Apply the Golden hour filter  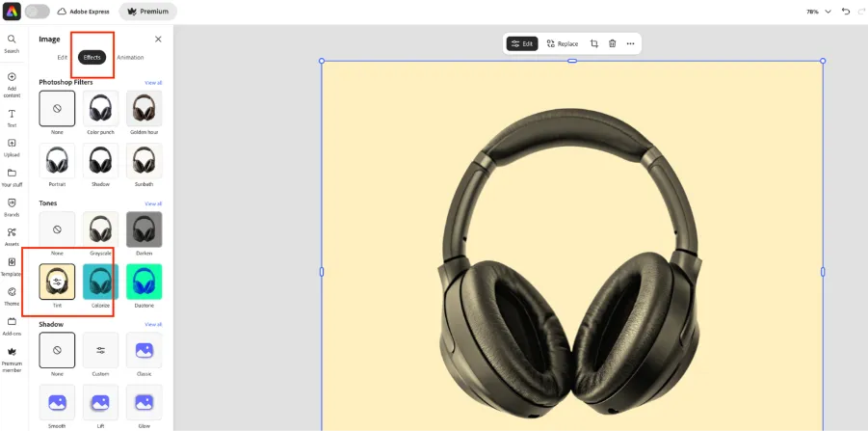(144, 109)
